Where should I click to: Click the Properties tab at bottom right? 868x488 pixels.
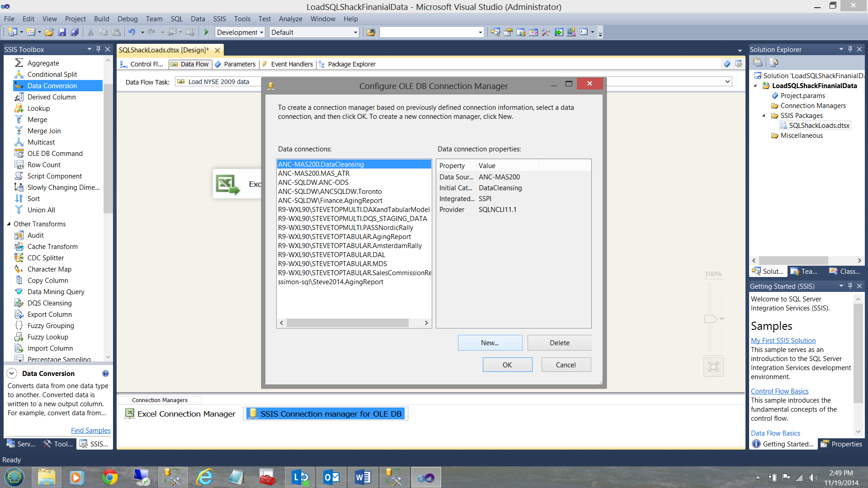[841, 444]
